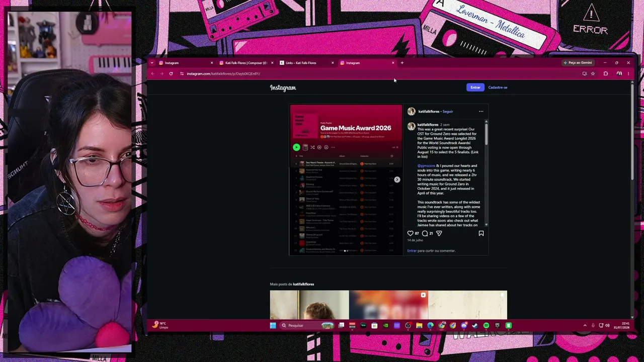Click the taskbar Pesquisar search box
This screenshot has width=644, height=362.
[x=306, y=326]
